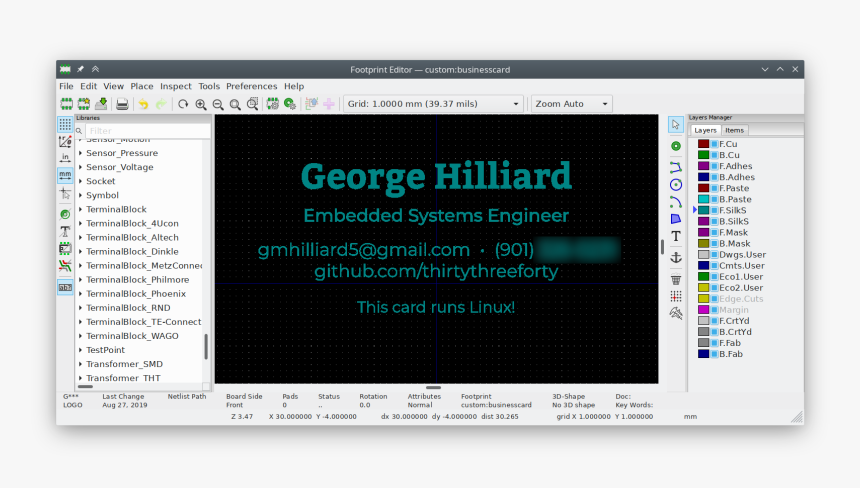This screenshot has height=488, width=860.
Task: Open the Help menu
Action: [x=294, y=86]
